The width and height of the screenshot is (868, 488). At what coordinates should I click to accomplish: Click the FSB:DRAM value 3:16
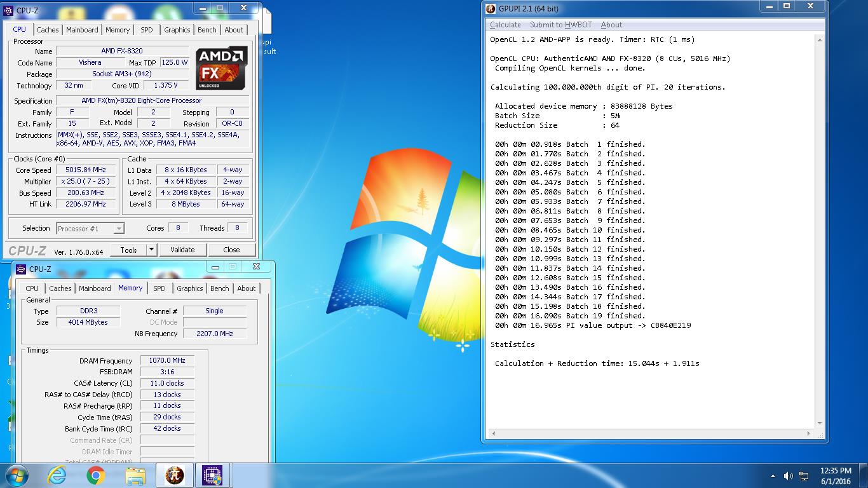167,372
